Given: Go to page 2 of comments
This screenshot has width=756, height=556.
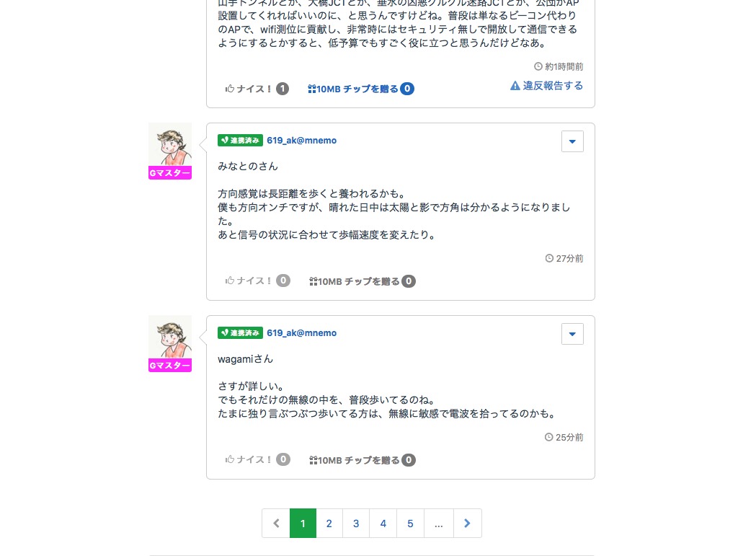Looking at the screenshot, I should tap(329, 524).
